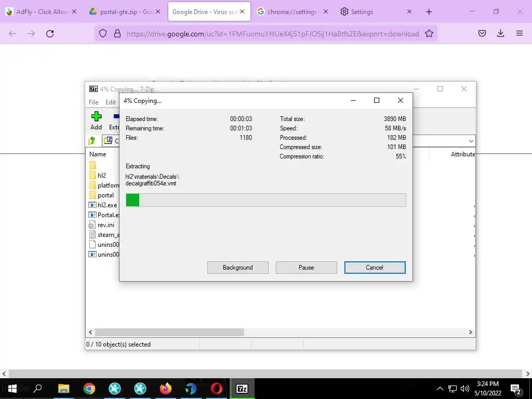Click the 7z logo in 7-Zip title bar
The height and width of the screenshot is (399, 532).
pyautogui.click(x=94, y=89)
